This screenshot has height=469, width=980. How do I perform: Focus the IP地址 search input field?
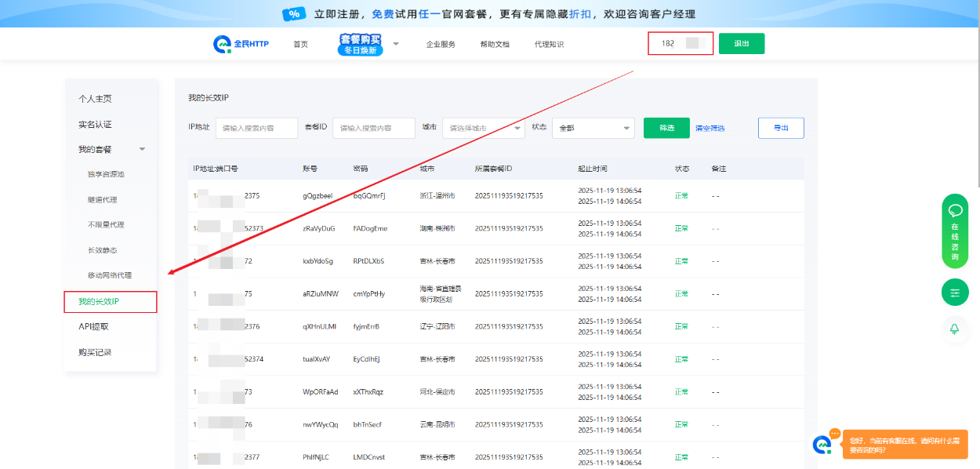point(256,128)
